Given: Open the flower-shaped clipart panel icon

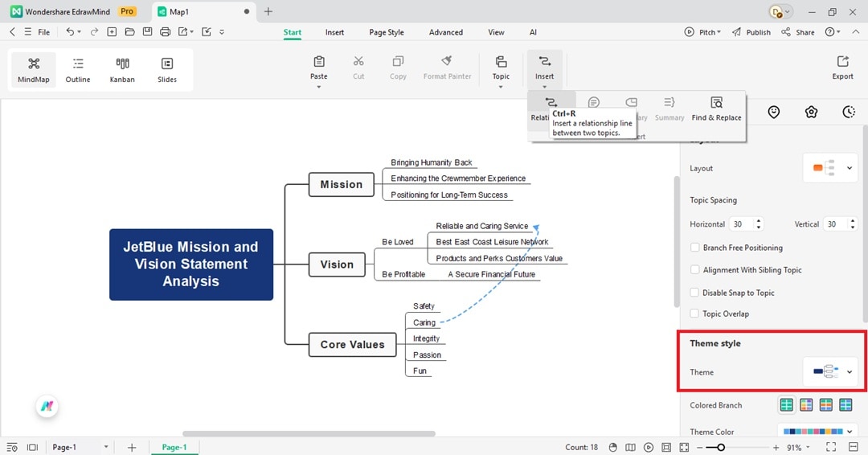Looking at the screenshot, I should click(811, 113).
